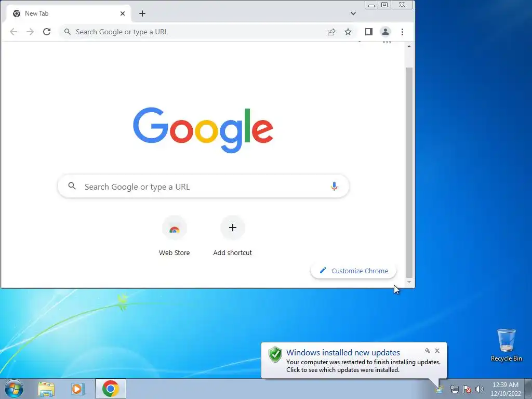Click the Chrome taskbar button
Viewport: 532px width, 399px height.
tap(111, 389)
